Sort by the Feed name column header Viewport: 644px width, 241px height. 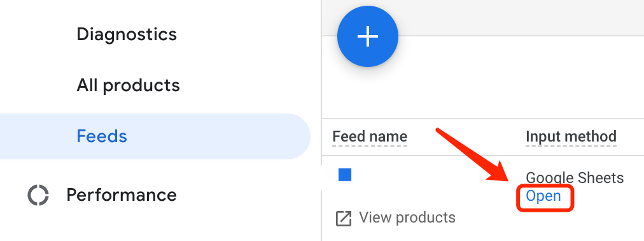(370, 136)
